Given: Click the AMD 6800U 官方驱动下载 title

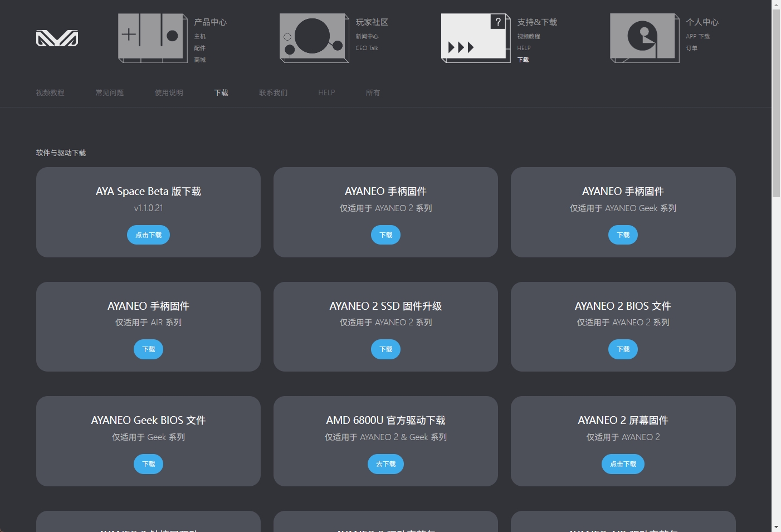Looking at the screenshot, I should pyautogui.click(x=385, y=421).
